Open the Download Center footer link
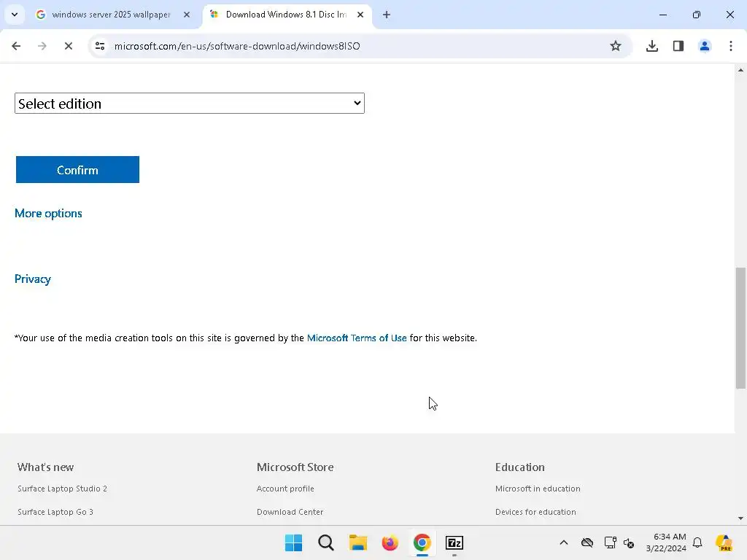This screenshot has height=560, width=747. [290, 512]
